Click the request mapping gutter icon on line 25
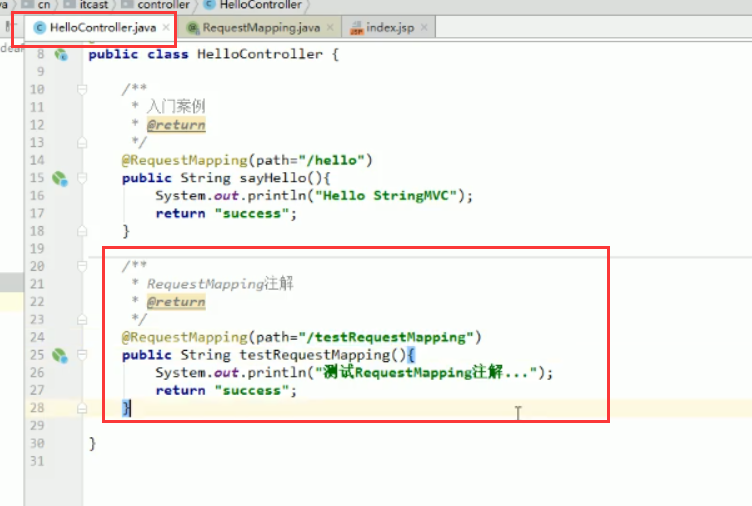The height and width of the screenshot is (506, 752). coord(60,355)
